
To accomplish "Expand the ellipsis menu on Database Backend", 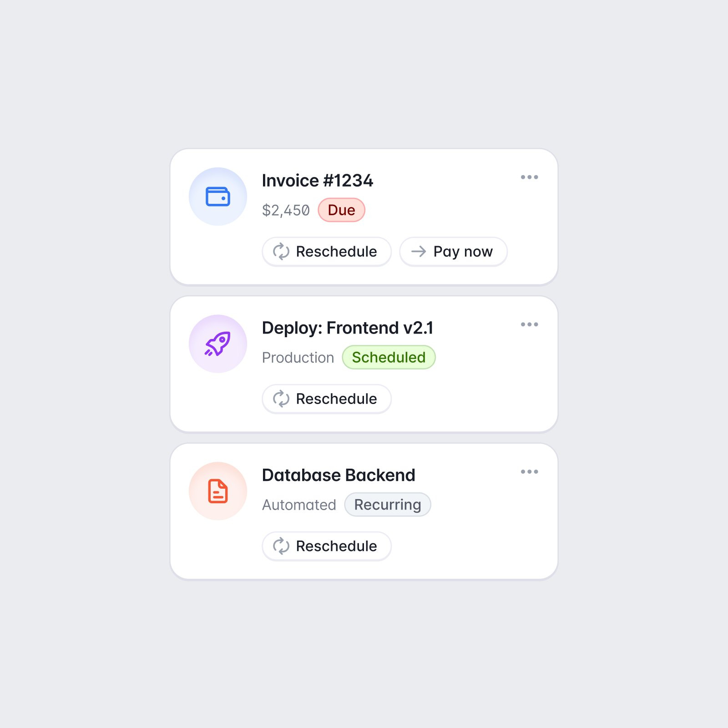I will click(529, 472).
